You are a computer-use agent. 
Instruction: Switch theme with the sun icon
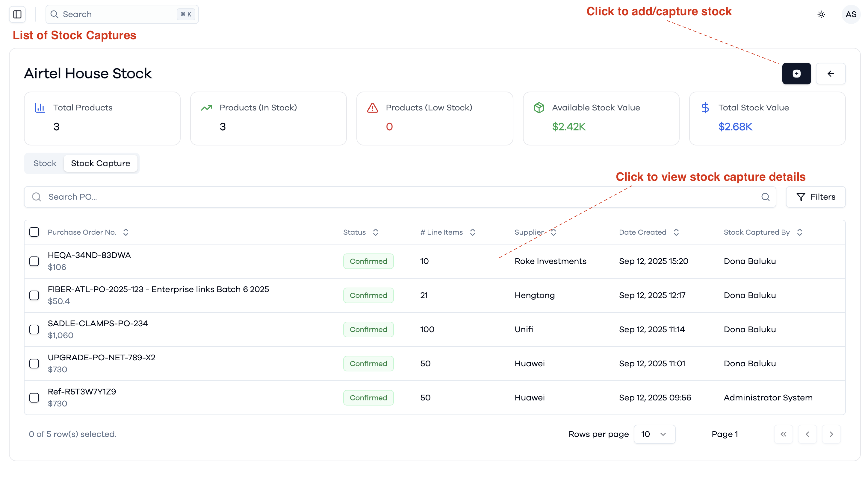pos(821,14)
